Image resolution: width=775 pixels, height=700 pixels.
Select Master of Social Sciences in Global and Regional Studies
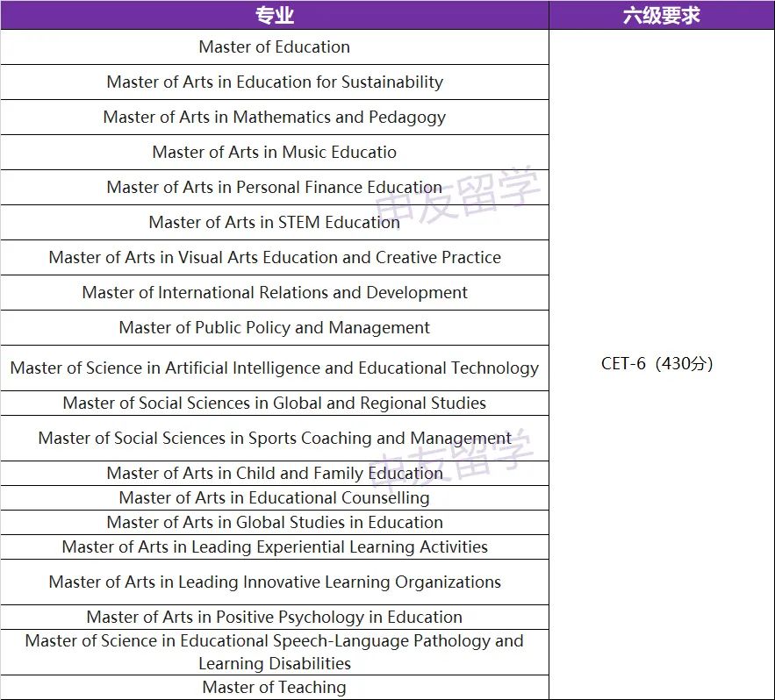tap(275, 403)
